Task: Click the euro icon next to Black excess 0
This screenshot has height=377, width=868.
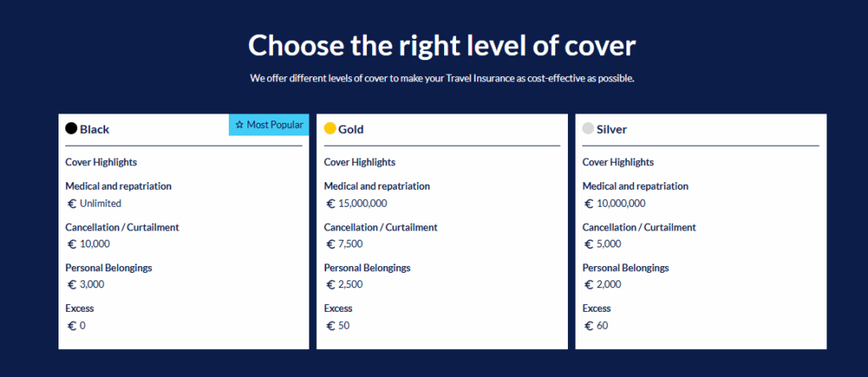Action: pos(72,325)
